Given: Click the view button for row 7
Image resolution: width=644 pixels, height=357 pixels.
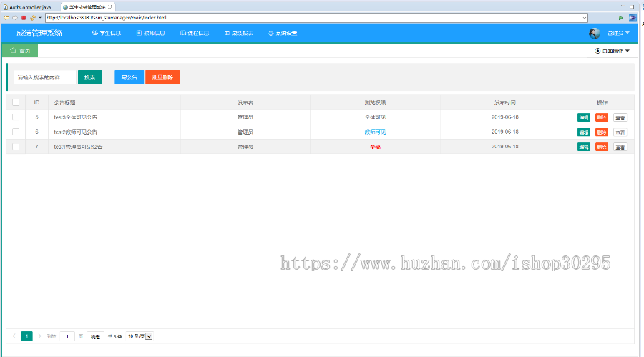Looking at the screenshot, I should pos(620,147).
